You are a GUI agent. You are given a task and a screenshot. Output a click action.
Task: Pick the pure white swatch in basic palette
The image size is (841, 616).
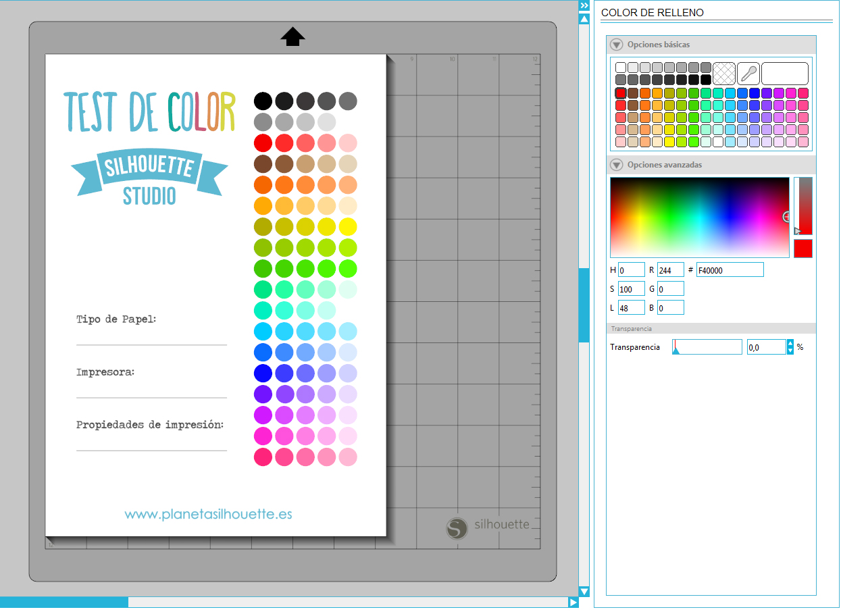coord(620,68)
